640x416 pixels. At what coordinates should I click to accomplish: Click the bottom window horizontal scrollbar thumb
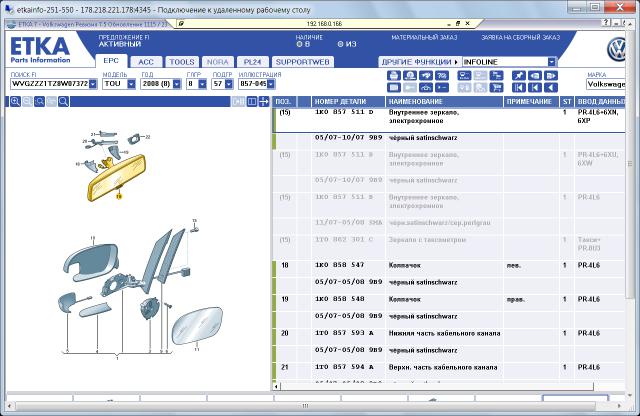pyautogui.click(x=306, y=406)
